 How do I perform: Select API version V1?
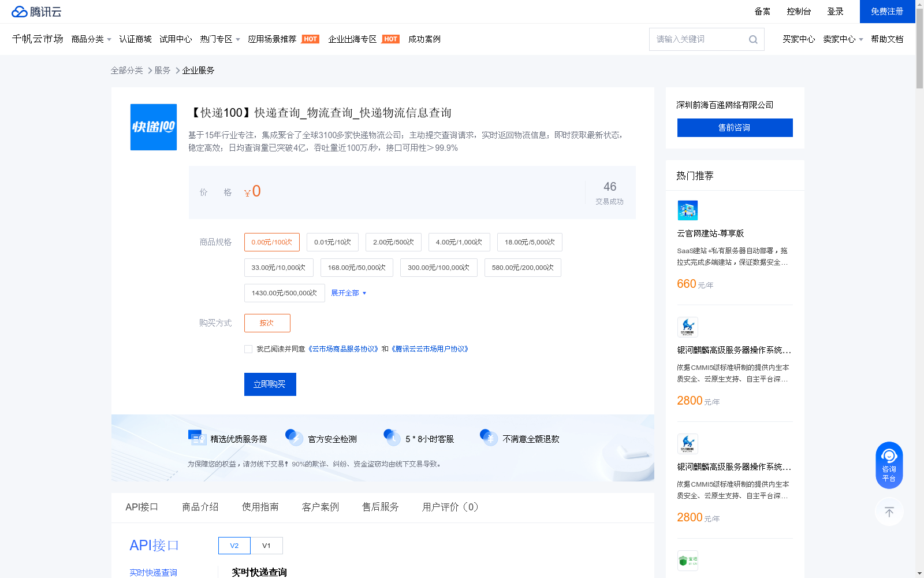point(266,546)
